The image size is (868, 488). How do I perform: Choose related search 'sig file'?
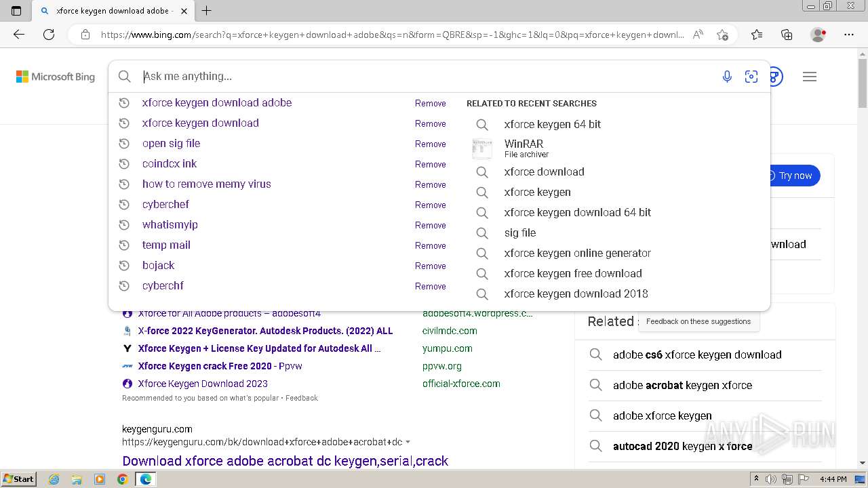[520, 232]
